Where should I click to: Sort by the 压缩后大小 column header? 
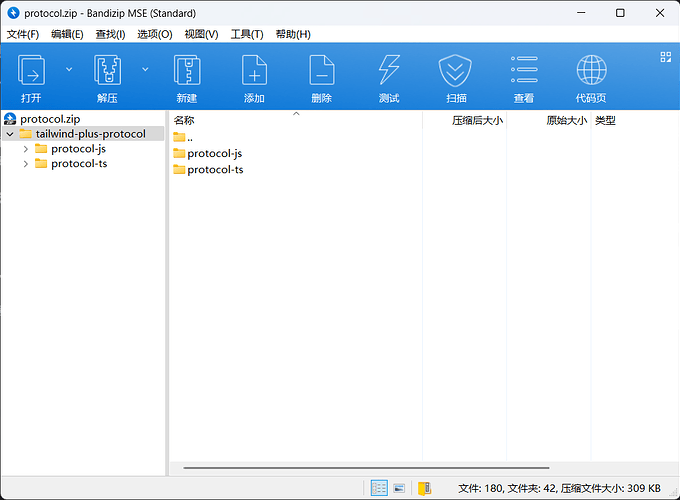477,121
